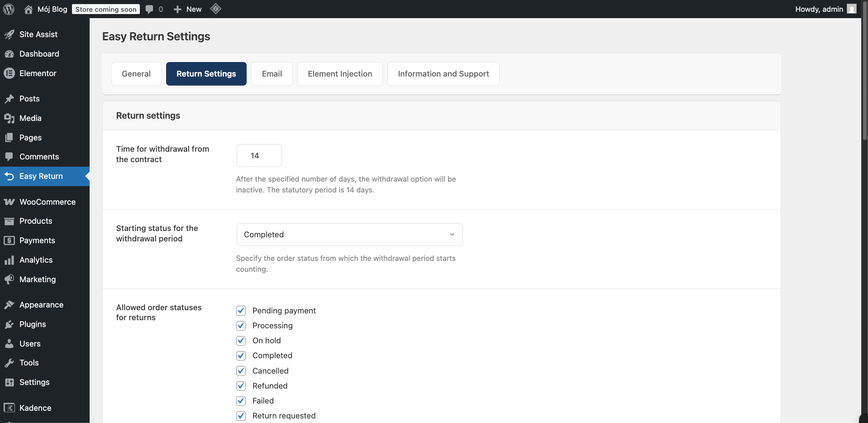
Task: Click the diamond icon in admin bar
Action: coord(216,9)
